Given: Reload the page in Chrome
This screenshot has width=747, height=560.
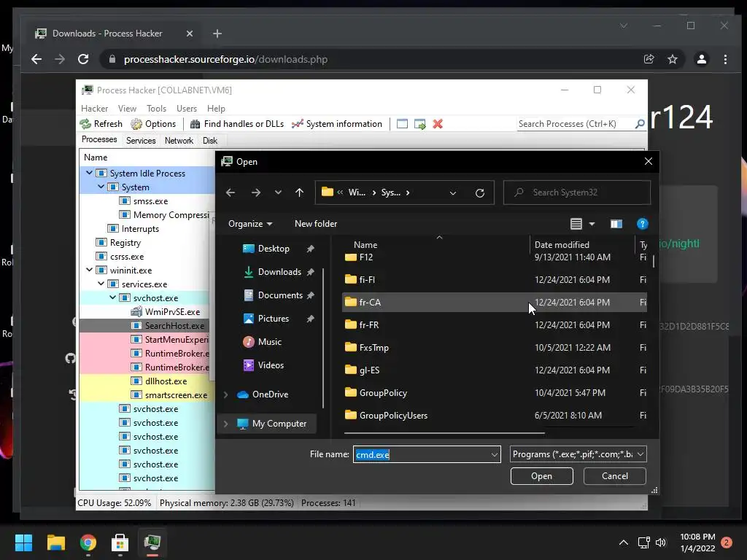Looking at the screenshot, I should tap(83, 59).
